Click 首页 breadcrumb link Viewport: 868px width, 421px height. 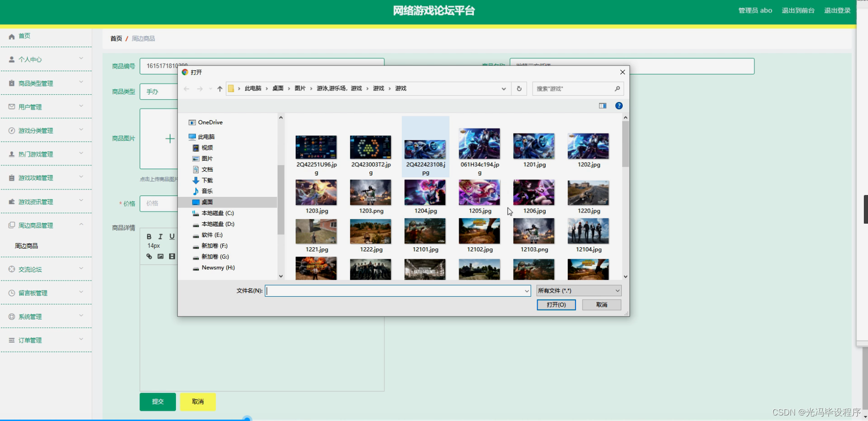tap(116, 39)
